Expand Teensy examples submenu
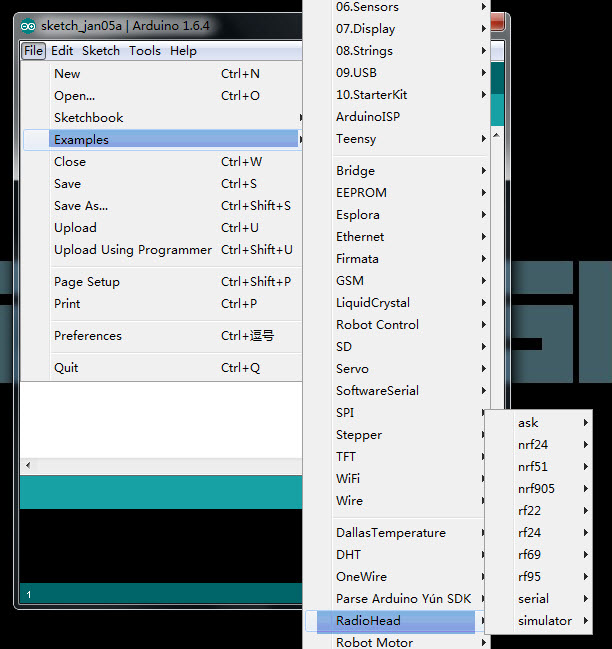The height and width of the screenshot is (649, 612). (x=397, y=139)
